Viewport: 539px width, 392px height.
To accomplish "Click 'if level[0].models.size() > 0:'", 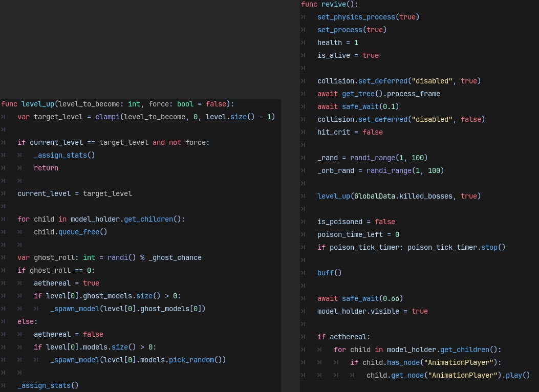I will point(95,347).
